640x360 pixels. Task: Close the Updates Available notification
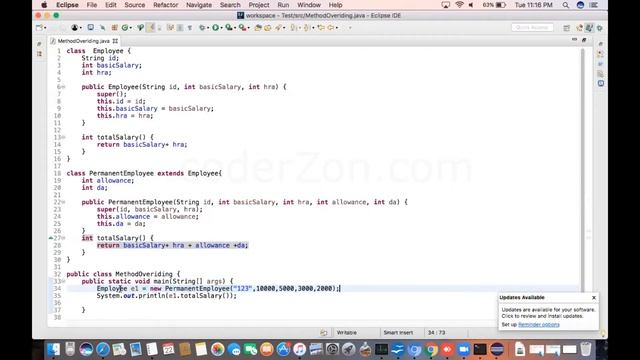point(594,298)
